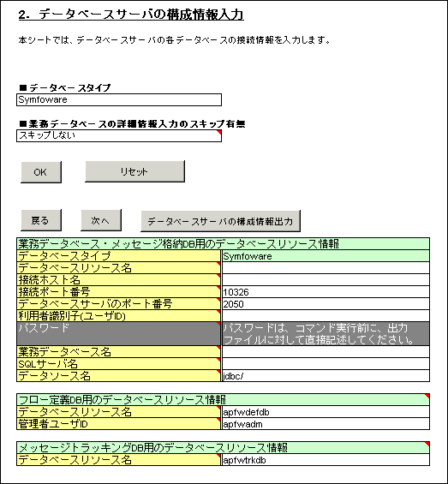Screen dimensions: 448x484
Task: Select the 接続ホスト名 value cell
Action: tap(326, 280)
